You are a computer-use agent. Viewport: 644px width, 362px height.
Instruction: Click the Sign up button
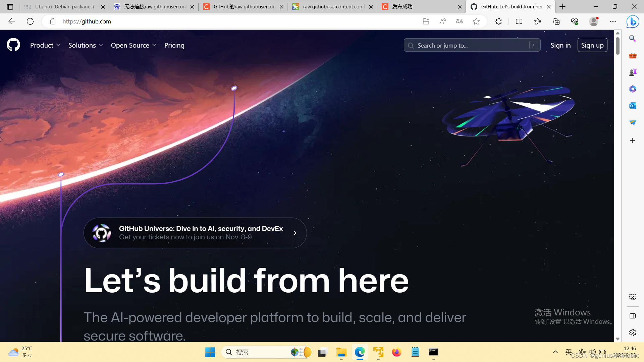pos(592,45)
